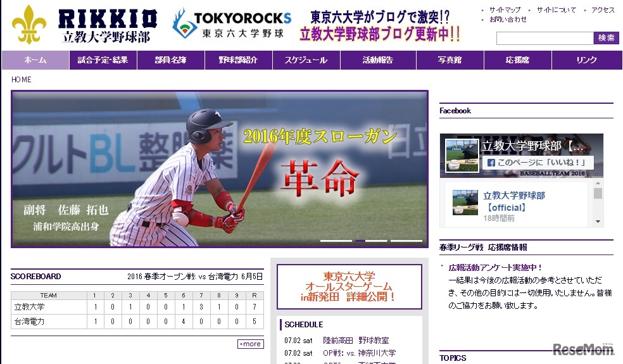This screenshot has height=364, width=623.
Task: Open the 立教大学野球部【official】post link
Action: pyautogui.click(x=513, y=201)
